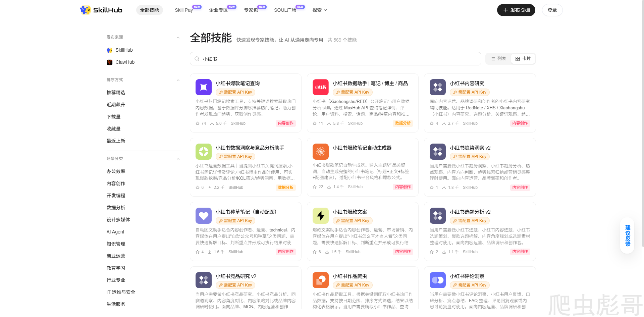Open 小红书选题分析 v2 card icon
Image resolution: width=644 pixels, height=317 pixels.
[x=438, y=216]
